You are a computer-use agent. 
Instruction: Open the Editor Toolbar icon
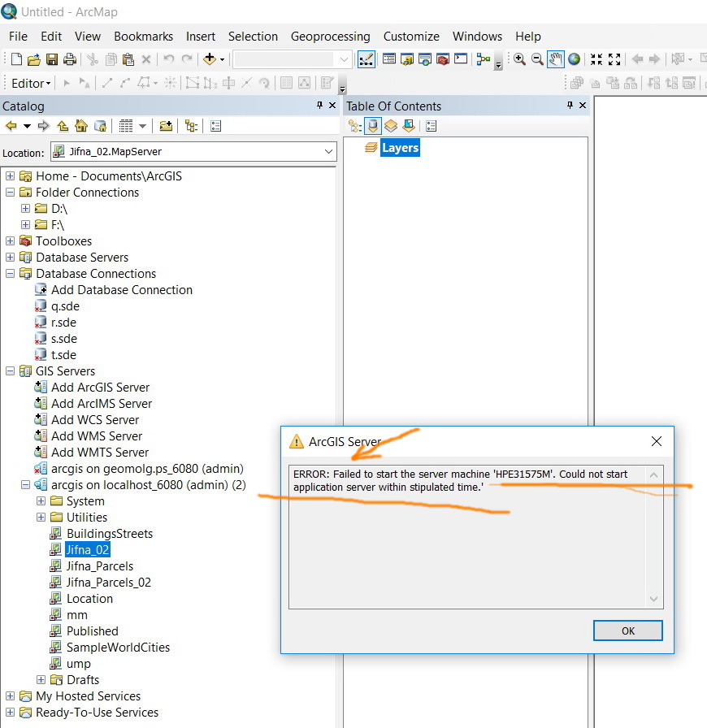point(366,59)
